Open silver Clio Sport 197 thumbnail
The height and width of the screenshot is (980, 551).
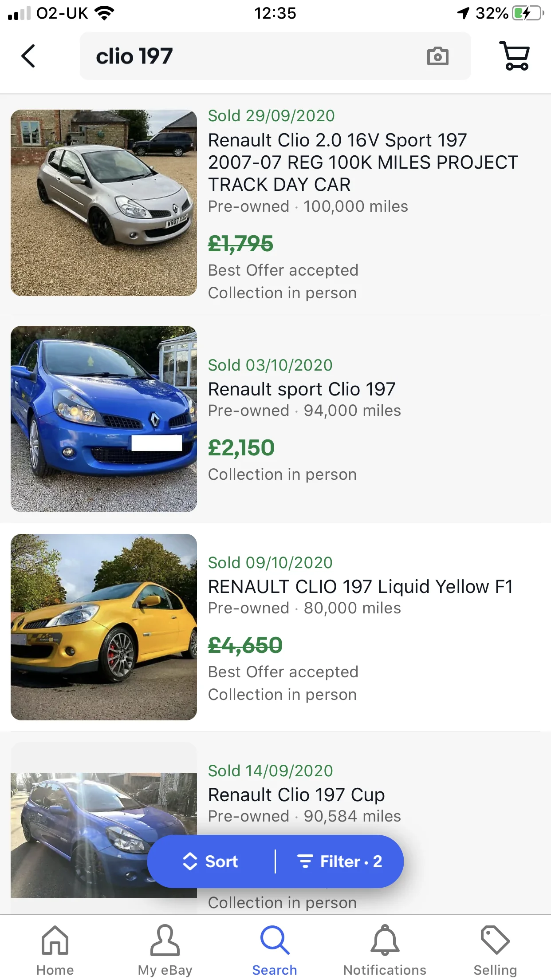coord(104,203)
